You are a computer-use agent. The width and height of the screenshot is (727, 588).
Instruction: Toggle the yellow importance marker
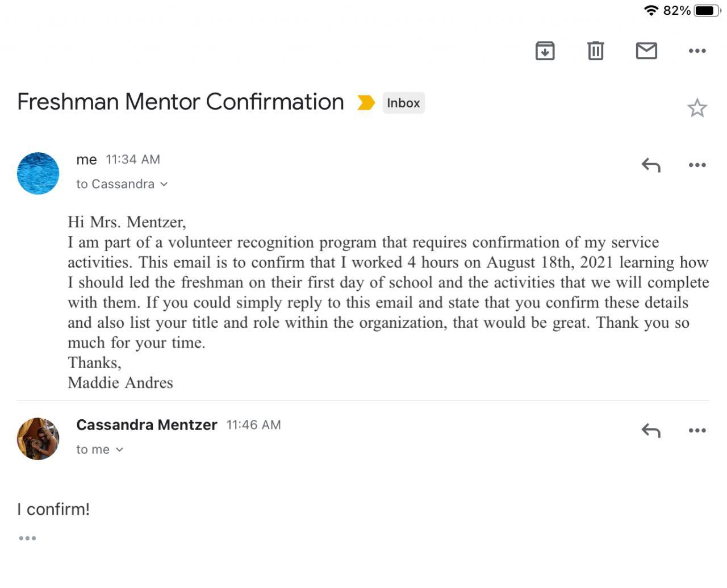point(366,103)
